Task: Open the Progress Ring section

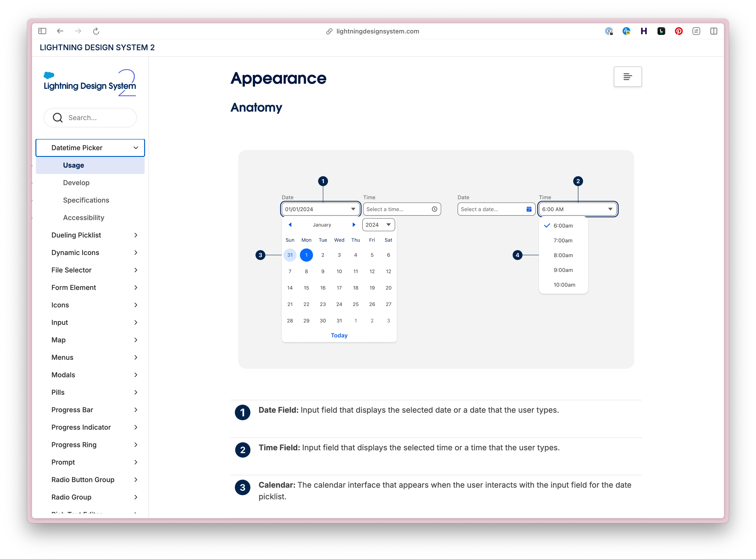Action: coord(90,445)
